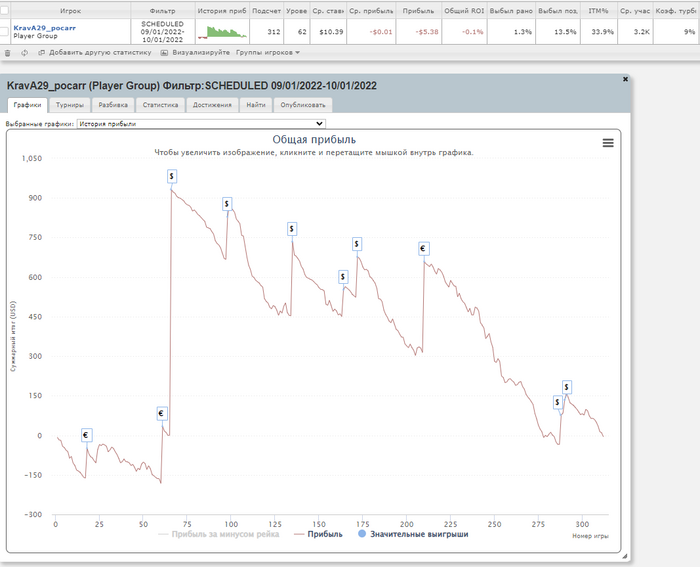700x567 pixels.
Task: Switch to the Разбивка tab
Action: (x=113, y=105)
